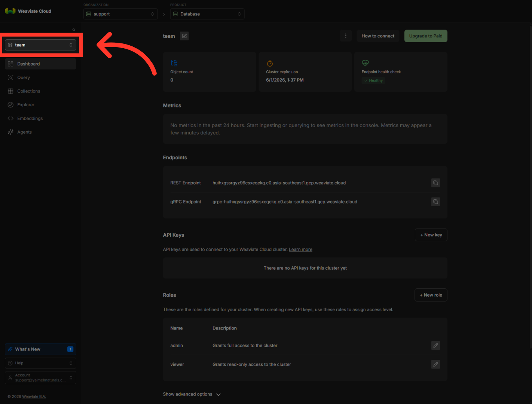Open Explorer in the sidebar
The height and width of the screenshot is (404, 532).
point(40,105)
